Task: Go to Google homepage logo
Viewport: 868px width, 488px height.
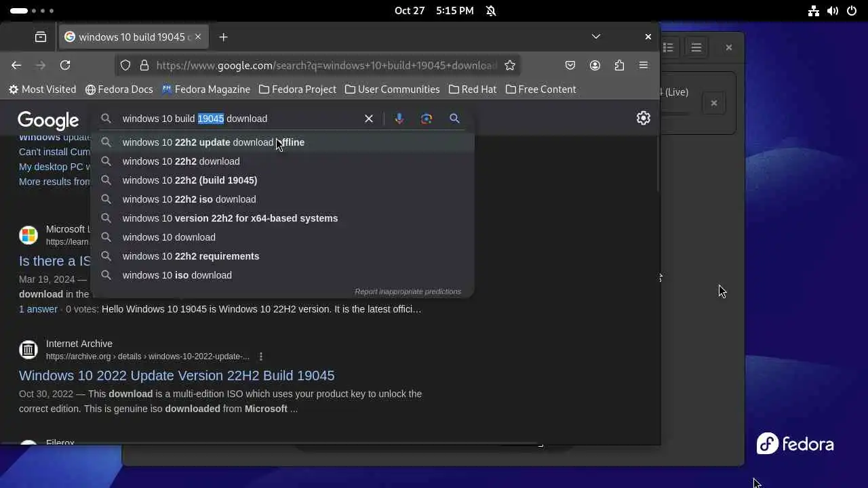Action: 48,120
